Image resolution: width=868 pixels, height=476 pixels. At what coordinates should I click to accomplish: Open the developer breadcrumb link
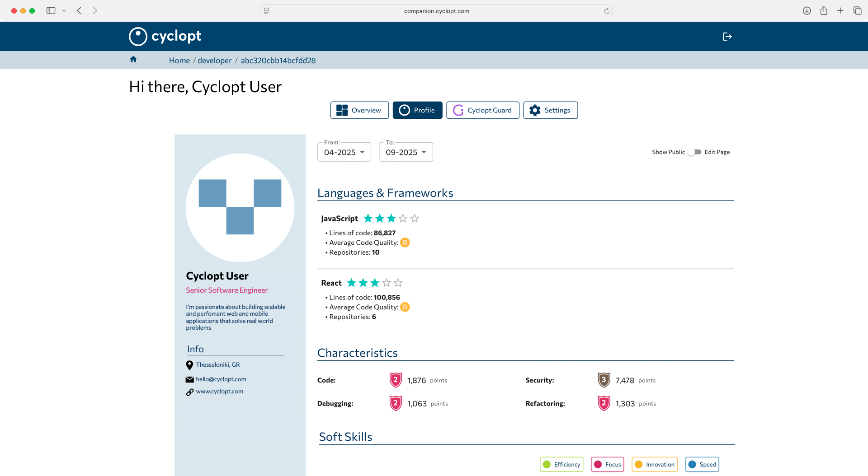[214, 60]
